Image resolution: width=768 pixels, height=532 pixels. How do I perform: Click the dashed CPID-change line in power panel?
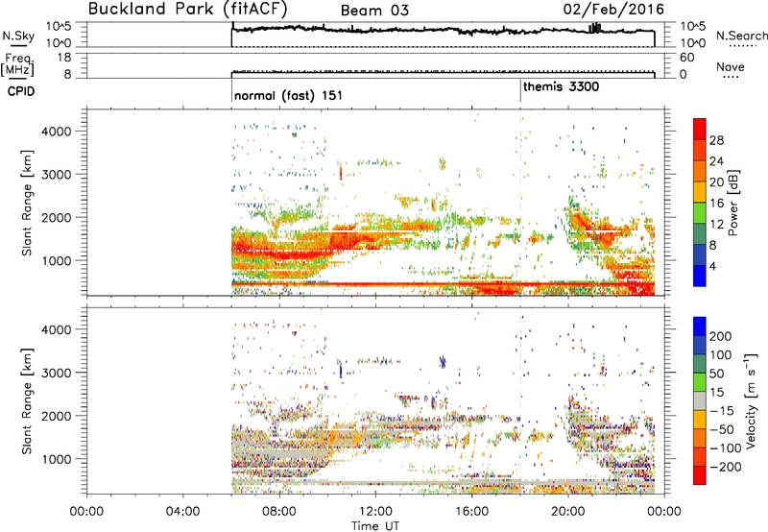tap(520, 202)
